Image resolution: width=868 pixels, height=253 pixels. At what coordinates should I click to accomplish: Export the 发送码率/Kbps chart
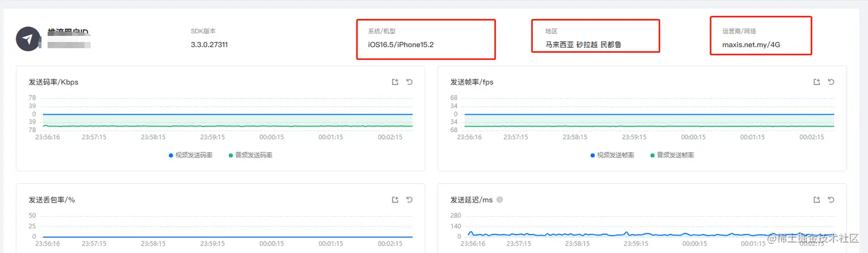(x=395, y=82)
